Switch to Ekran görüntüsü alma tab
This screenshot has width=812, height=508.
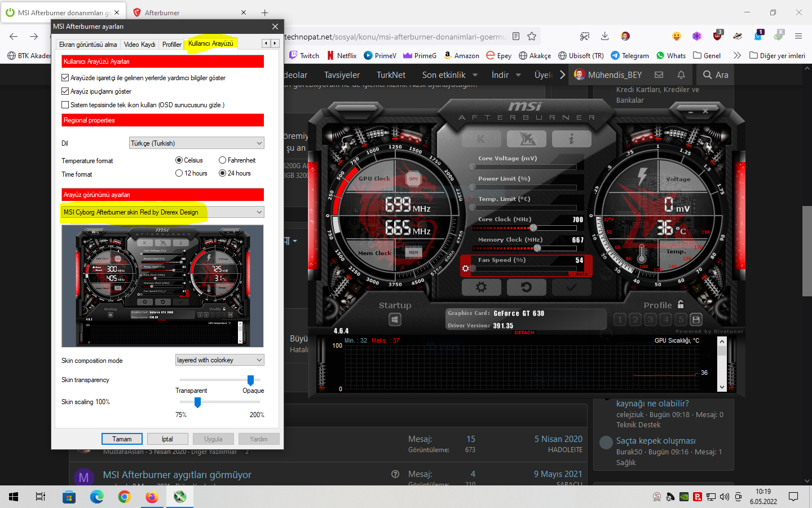(88, 45)
